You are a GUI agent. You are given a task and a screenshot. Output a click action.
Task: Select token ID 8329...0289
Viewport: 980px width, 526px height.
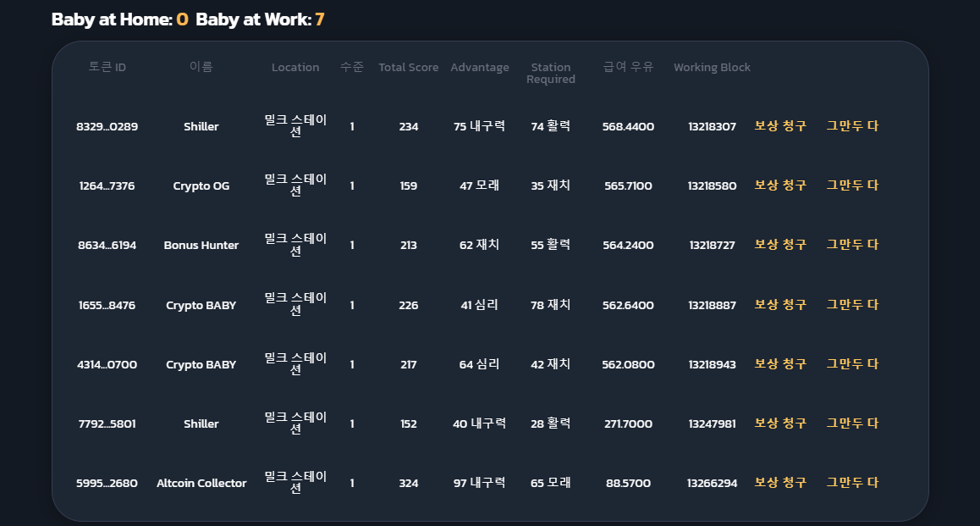coord(107,126)
